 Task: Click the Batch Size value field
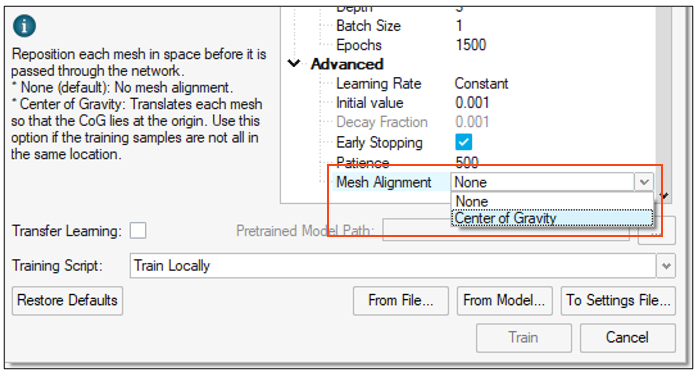459,25
